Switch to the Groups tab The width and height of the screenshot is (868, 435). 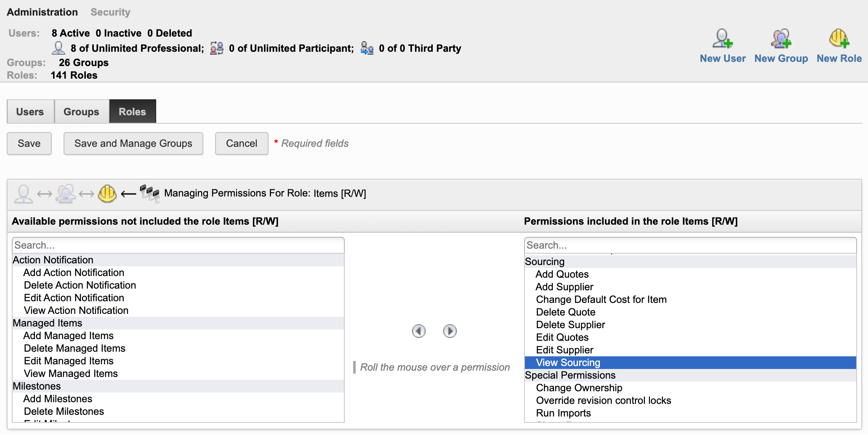[81, 112]
